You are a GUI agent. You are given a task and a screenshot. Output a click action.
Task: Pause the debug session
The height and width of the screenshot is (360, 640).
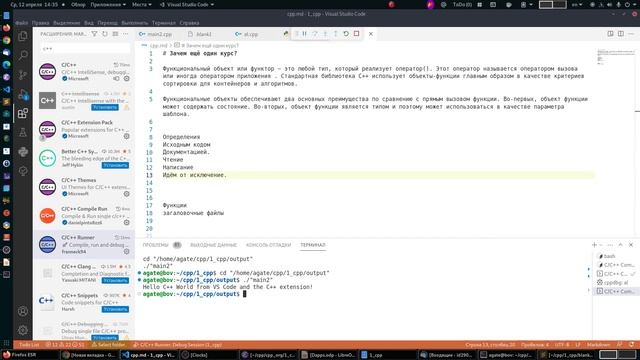[x=304, y=34]
